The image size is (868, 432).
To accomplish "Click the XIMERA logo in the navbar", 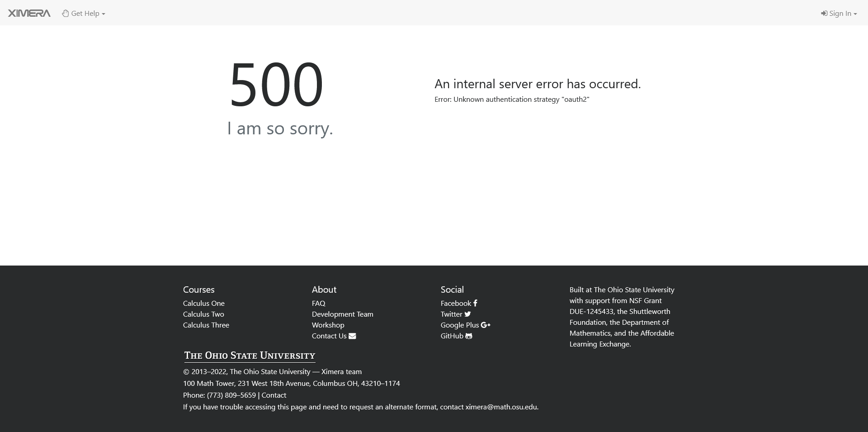I will [x=29, y=13].
